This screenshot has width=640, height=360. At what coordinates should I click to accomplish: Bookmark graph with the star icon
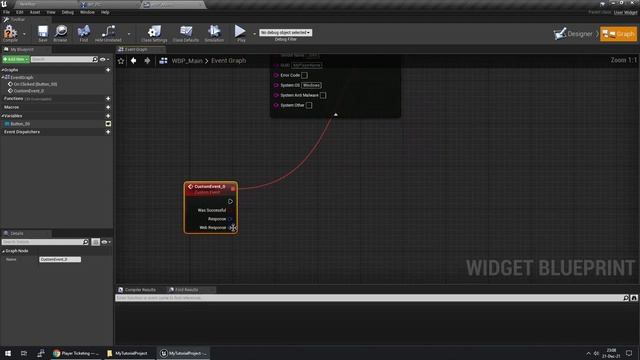pyautogui.click(x=121, y=61)
